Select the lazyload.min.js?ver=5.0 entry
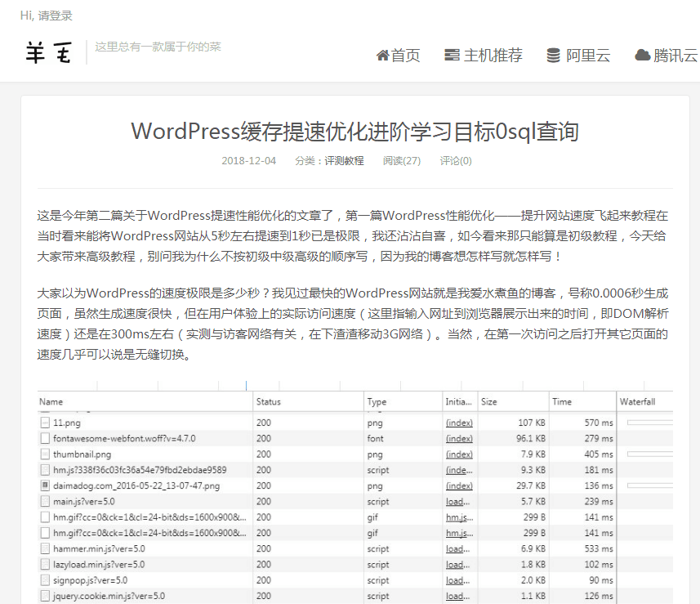The image size is (700, 604). pos(99,564)
